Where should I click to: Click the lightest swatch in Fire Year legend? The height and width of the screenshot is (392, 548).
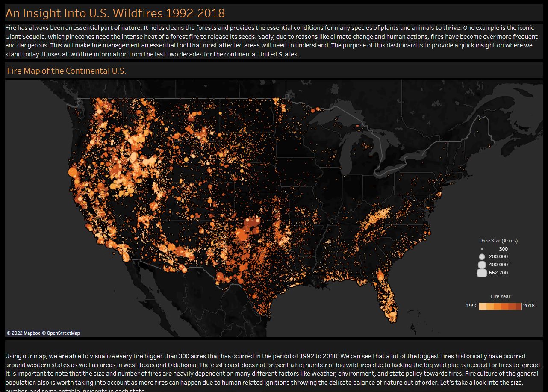tap(483, 306)
